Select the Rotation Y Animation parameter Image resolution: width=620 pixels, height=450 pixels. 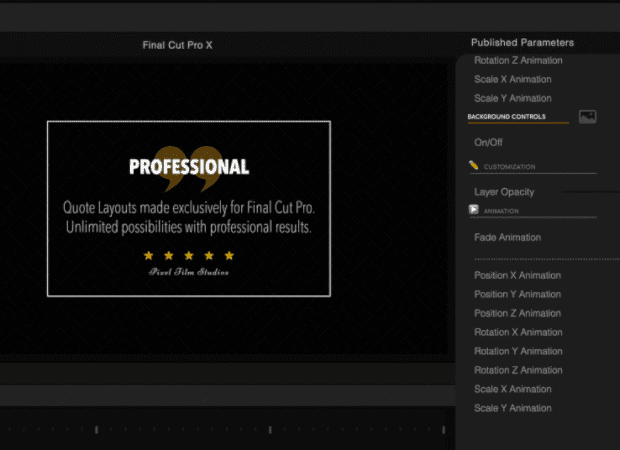pyautogui.click(x=518, y=351)
